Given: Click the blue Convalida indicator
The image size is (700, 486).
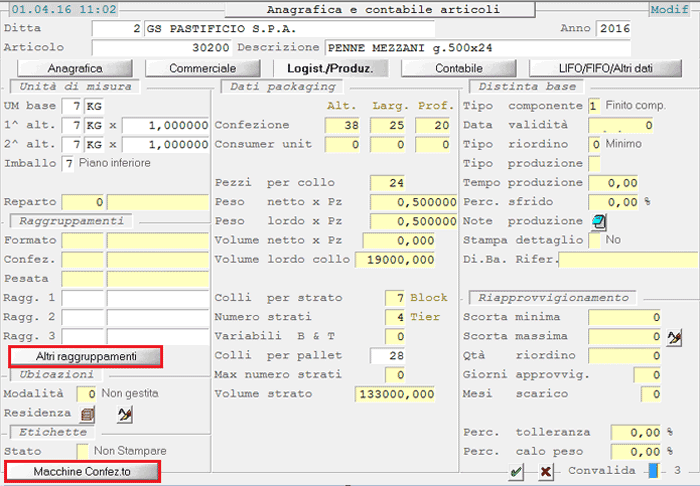Looking at the screenshot, I should coord(652,471).
